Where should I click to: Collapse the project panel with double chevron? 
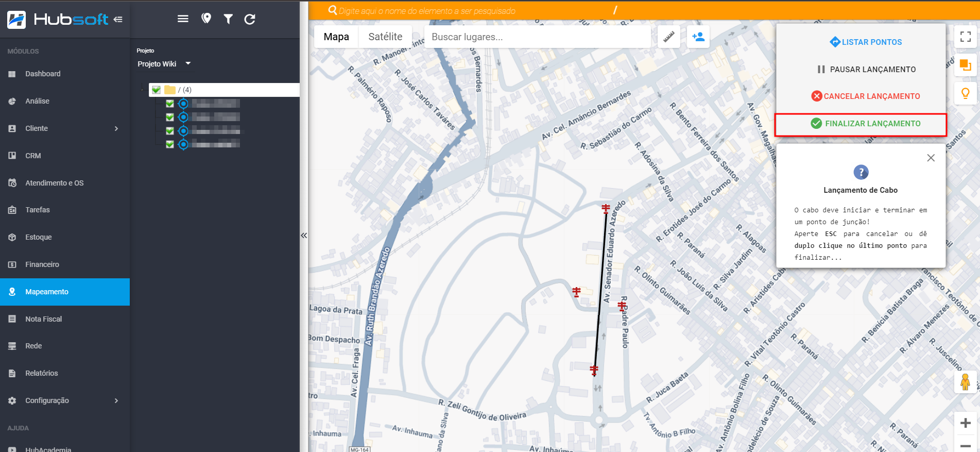304,236
